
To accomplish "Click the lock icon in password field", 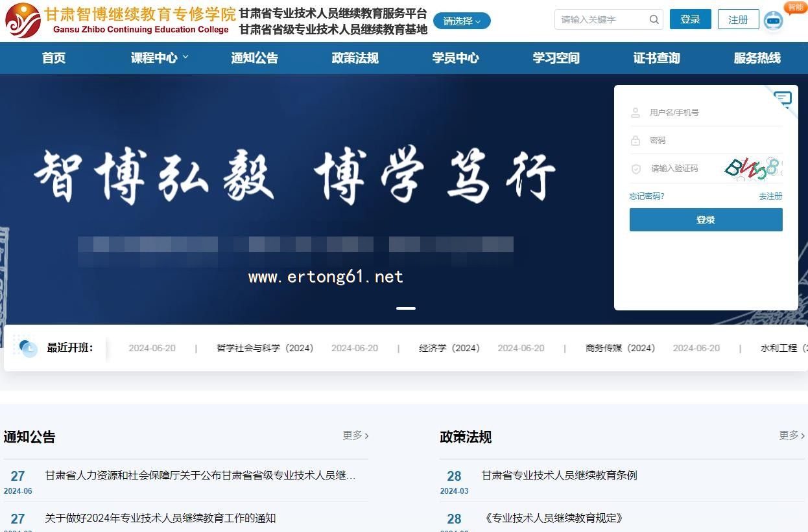I will click(x=636, y=141).
